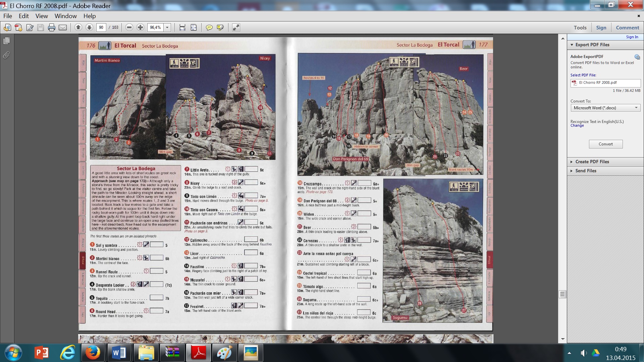
Task: Click the volume speaker tray icon
Action: (x=583, y=353)
